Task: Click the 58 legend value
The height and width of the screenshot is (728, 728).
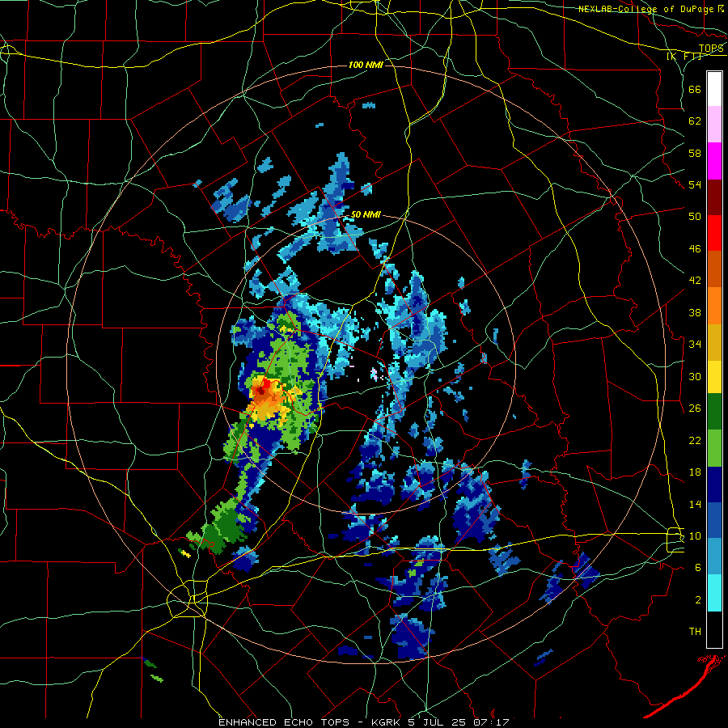Action: click(x=695, y=153)
